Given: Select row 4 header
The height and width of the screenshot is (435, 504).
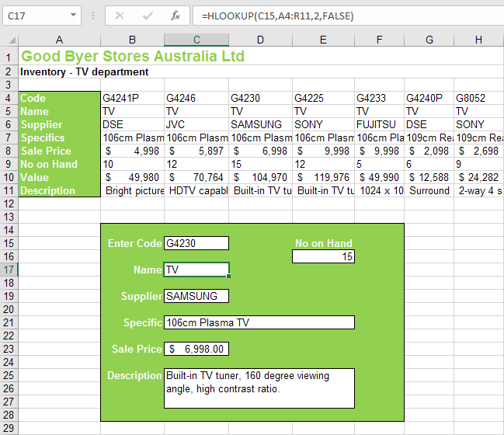Looking at the screenshot, I should click(9, 98).
